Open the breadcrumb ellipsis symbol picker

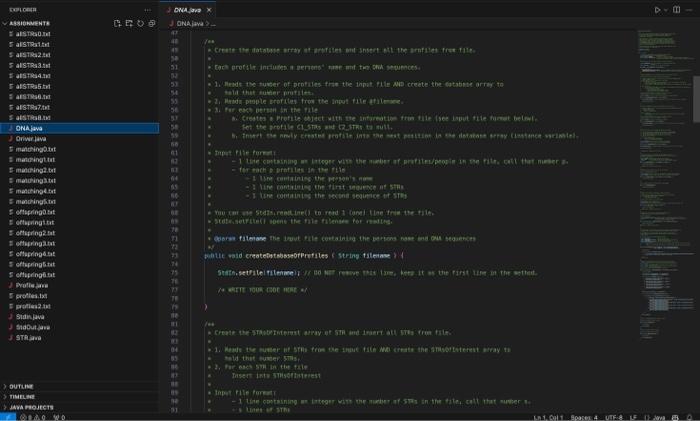pos(213,24)
